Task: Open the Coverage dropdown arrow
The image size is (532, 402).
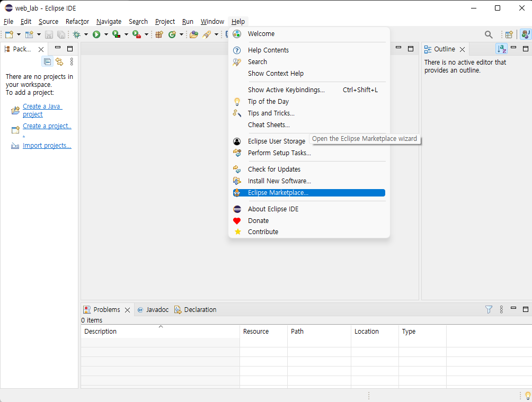Action: pyautogui.click(x=126, y=34)
